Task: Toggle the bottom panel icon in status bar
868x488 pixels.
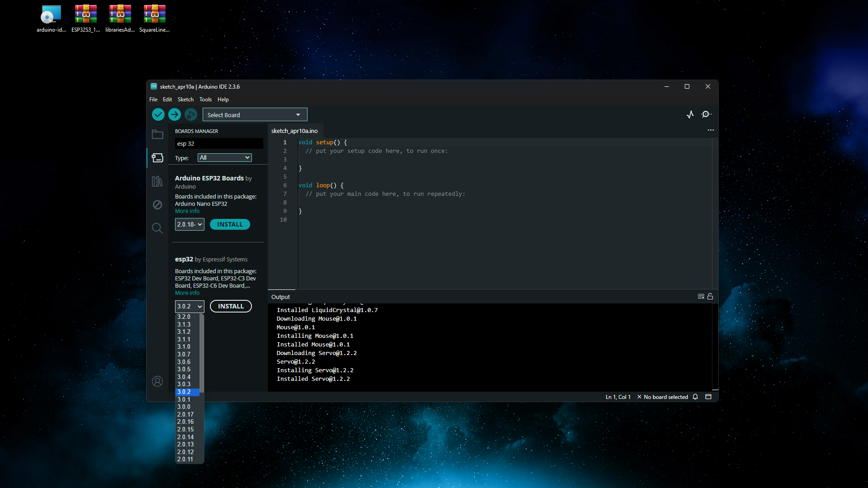Action: pyautogui.click(x=708, y=397)
